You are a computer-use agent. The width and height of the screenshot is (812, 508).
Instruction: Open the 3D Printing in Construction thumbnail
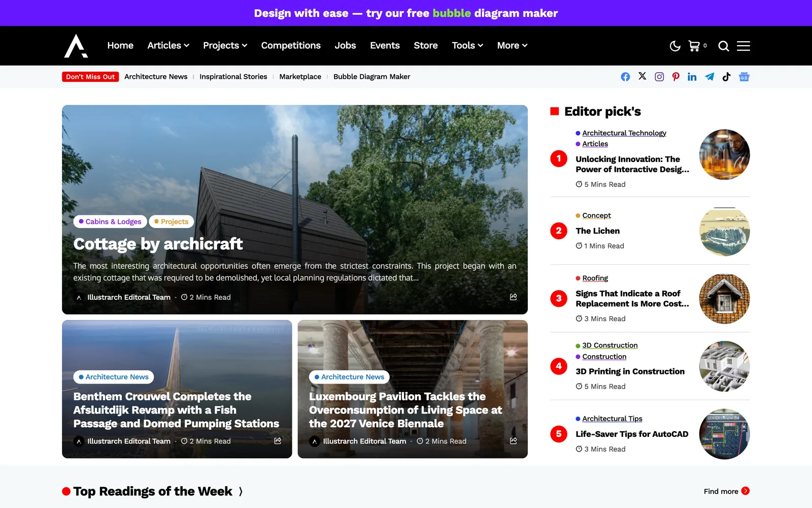(725, 366)
